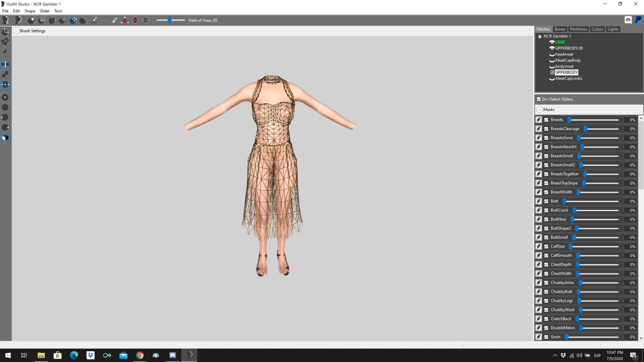
Task: Toggle visibility of CBBE mesh
Action: 552,42
